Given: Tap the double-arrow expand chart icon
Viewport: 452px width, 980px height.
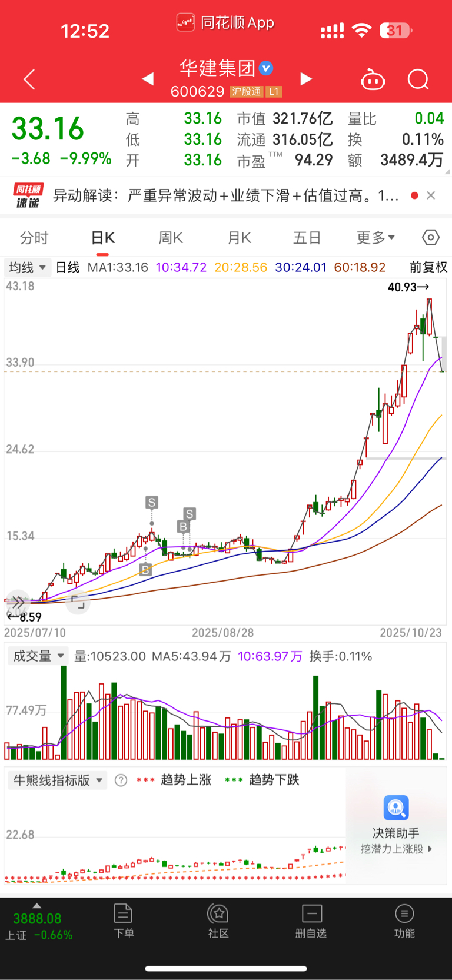Looking at the screenshot, I should pyautogui.click(x=18, y=602).
